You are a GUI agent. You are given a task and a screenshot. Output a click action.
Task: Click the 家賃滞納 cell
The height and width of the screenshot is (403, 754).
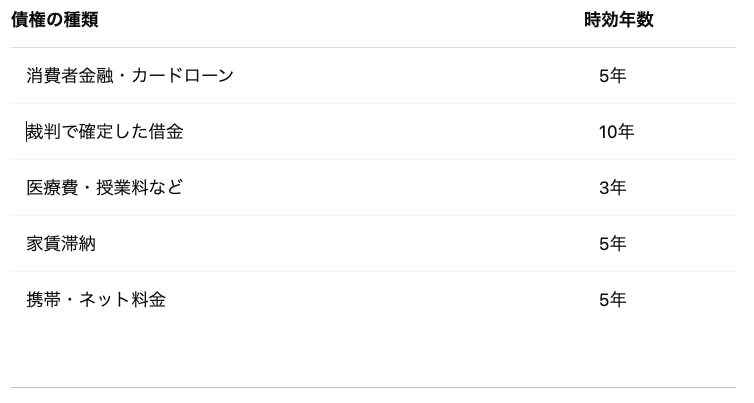(x=61, y=244)
